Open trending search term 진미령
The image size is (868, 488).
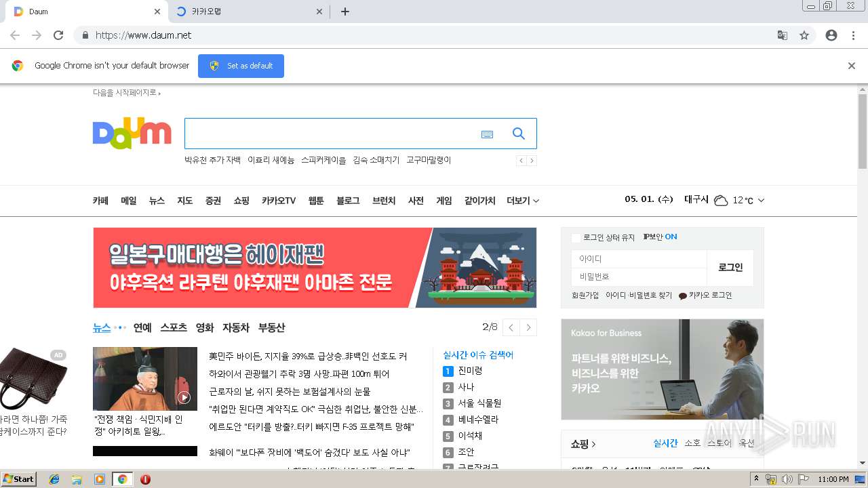470,371
